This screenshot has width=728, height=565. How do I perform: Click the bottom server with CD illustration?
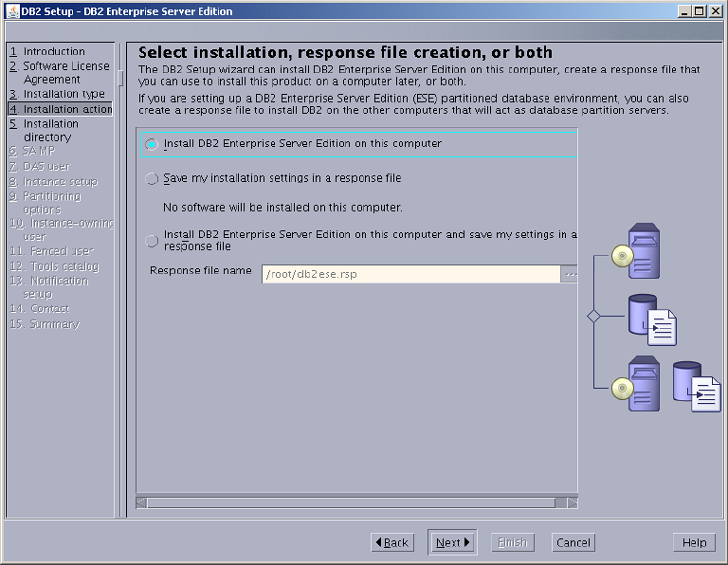tap(636, 384)
